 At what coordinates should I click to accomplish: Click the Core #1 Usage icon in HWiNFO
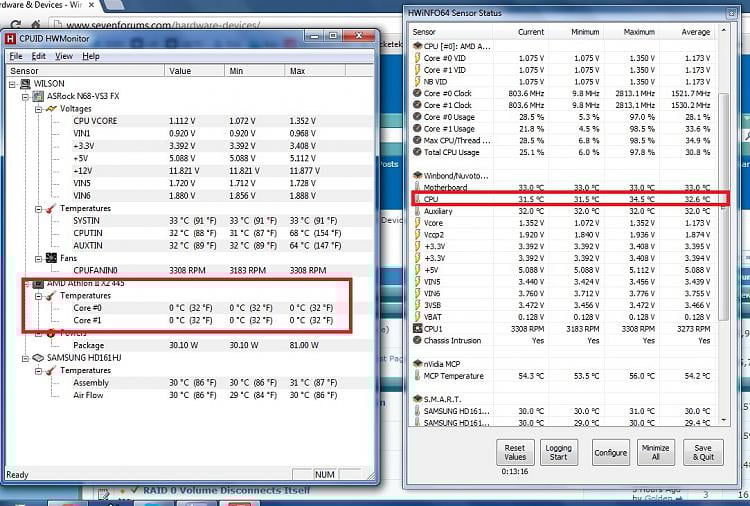tap(417, 129)
